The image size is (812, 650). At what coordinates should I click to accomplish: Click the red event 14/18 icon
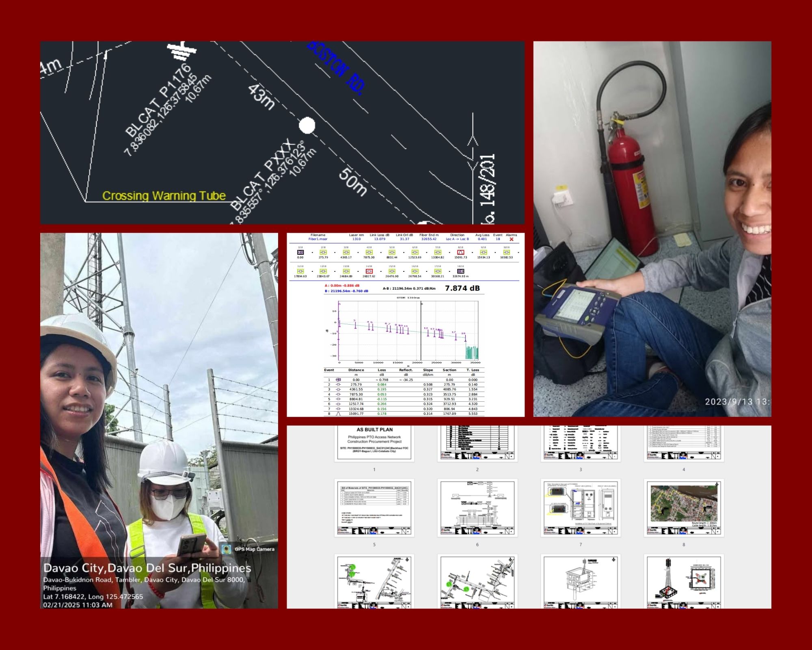(369, 271)
